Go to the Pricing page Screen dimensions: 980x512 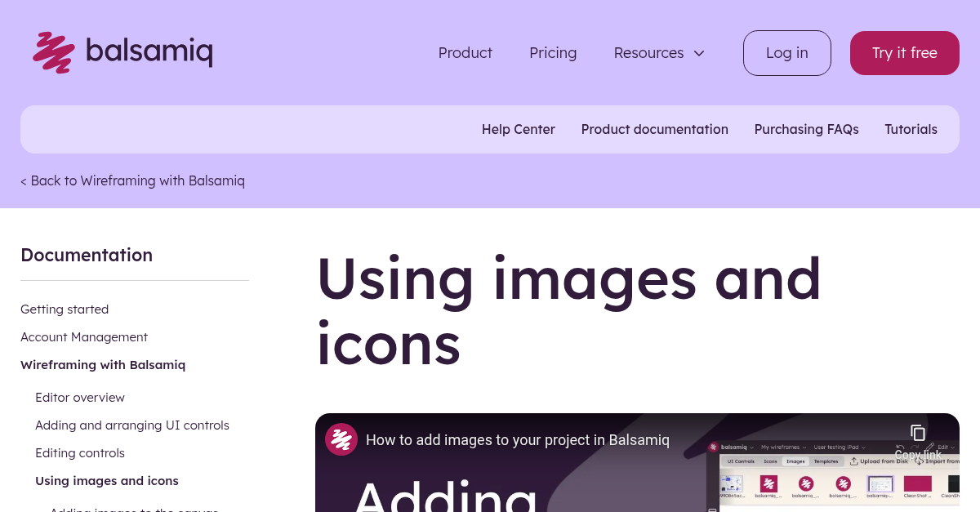coord(553,53)
